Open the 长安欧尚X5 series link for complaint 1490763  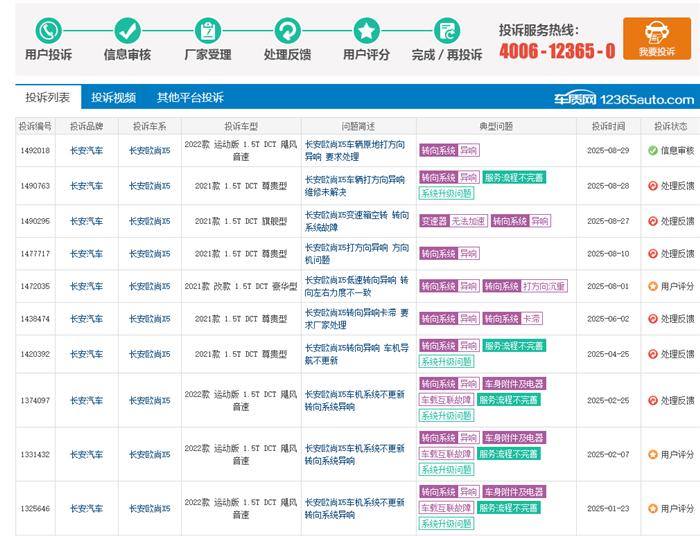(150, 186)
